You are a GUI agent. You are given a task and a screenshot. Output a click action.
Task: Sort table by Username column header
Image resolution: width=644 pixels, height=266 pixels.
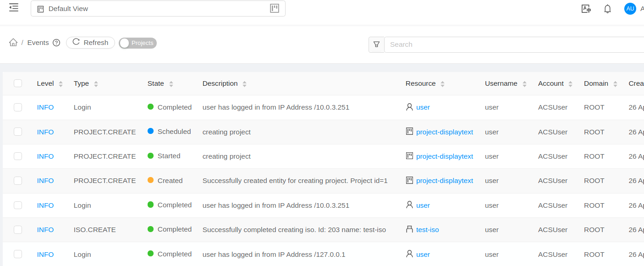pyautogui.click(x=501, y=83)
